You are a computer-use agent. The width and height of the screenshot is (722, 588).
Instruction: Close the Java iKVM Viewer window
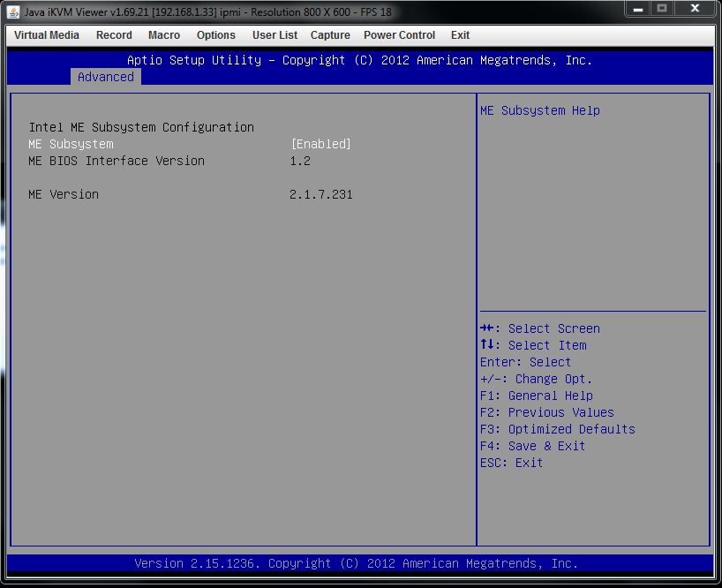[x=695, y=10]
